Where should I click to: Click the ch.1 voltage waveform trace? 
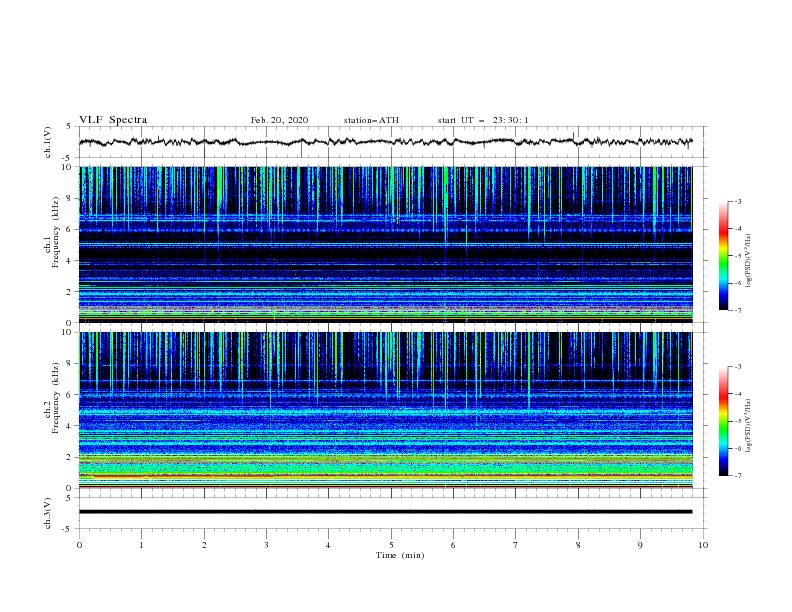click(x=385, y=142)
